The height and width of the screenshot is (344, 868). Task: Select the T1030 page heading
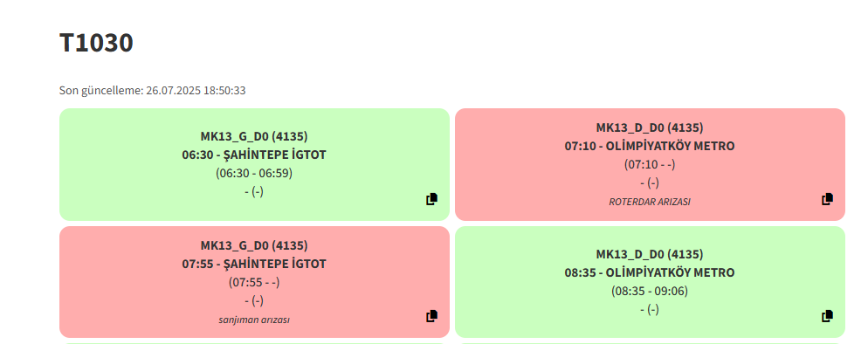[96, 43]
